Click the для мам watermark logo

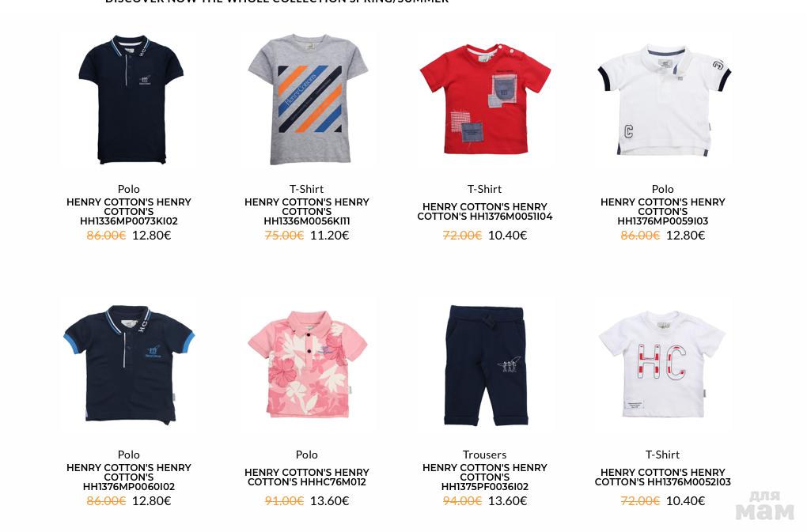coord(764,506)
